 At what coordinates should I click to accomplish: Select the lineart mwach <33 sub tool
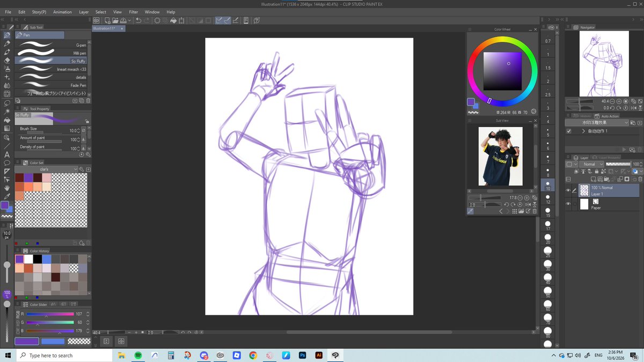click(52, 69)
